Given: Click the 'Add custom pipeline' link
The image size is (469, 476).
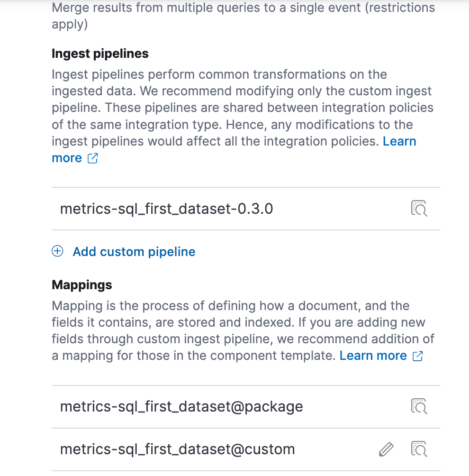Looking at the screenshot, I should (x=134, y=252).
